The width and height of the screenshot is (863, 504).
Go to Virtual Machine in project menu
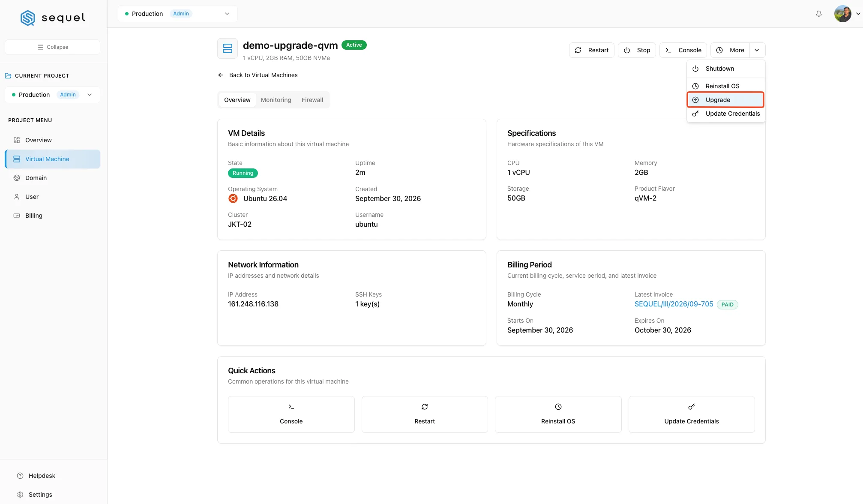pos(53,159)
